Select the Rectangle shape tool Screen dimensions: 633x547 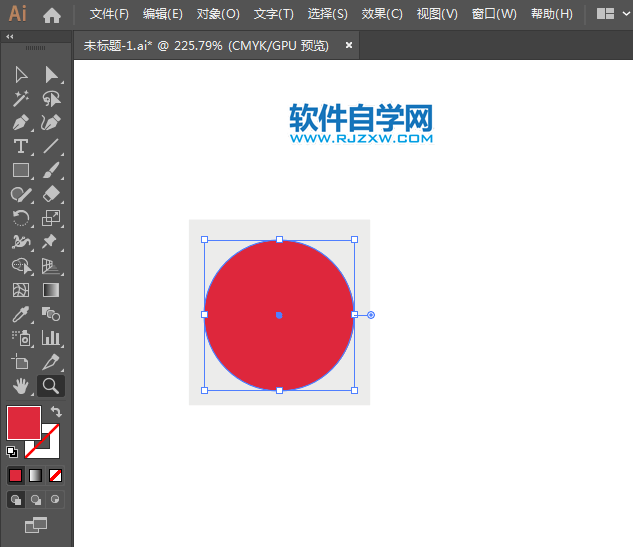pos(21,171)
